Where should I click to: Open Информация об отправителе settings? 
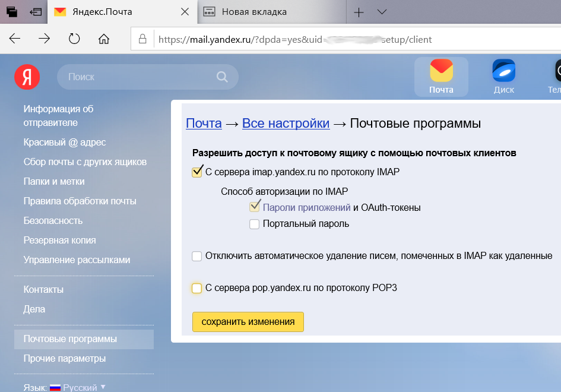[x=58, y=116]
